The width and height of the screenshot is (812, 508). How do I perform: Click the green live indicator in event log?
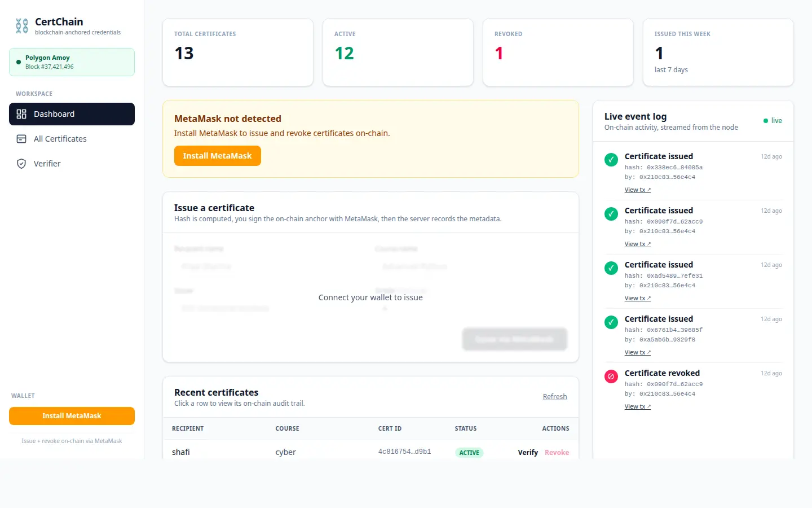(x=773, y=121)
